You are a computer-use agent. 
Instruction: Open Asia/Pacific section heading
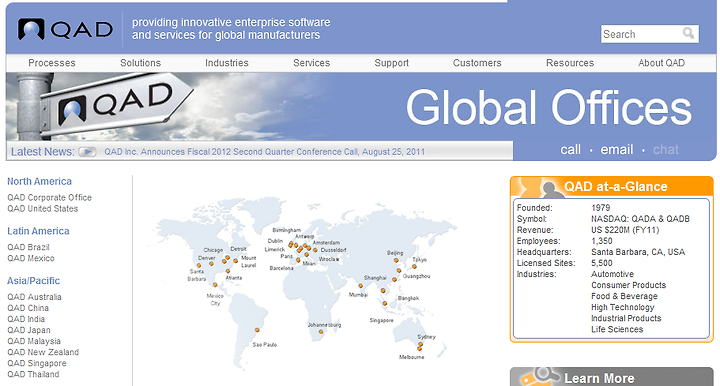(34, 280)
